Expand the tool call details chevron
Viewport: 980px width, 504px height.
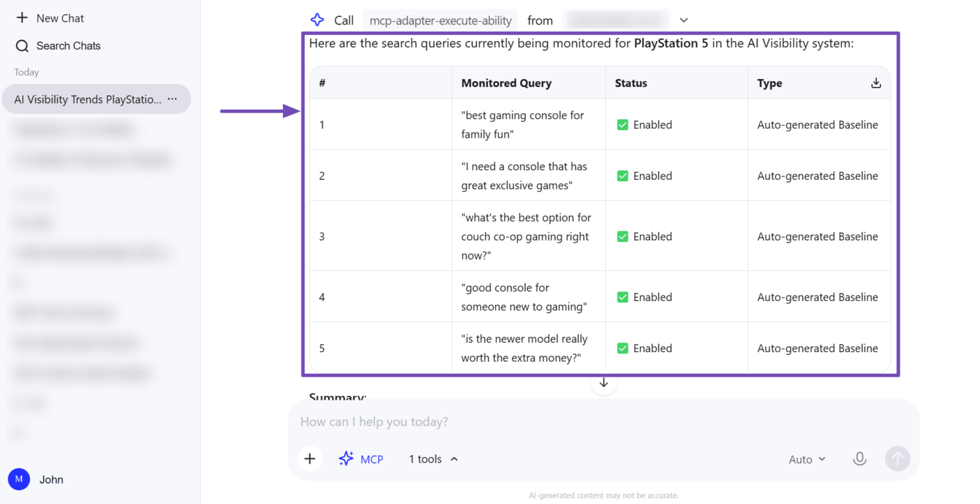click(x=684, y=20)
